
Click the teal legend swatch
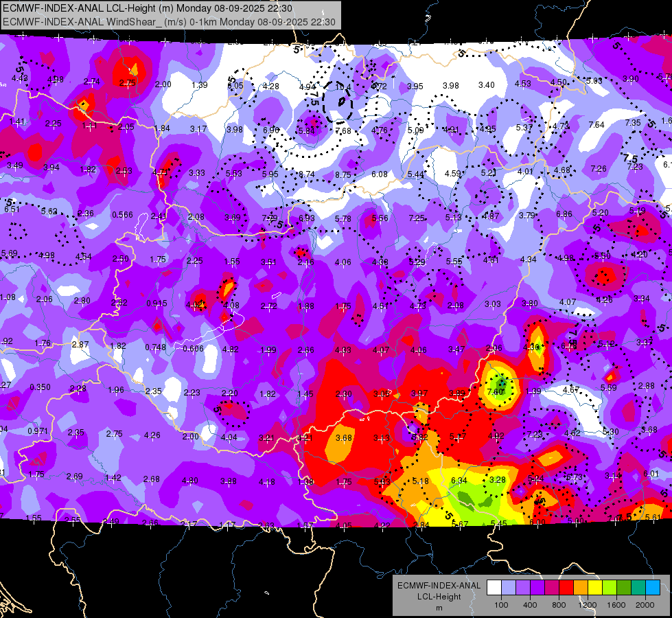click(638, 587)
